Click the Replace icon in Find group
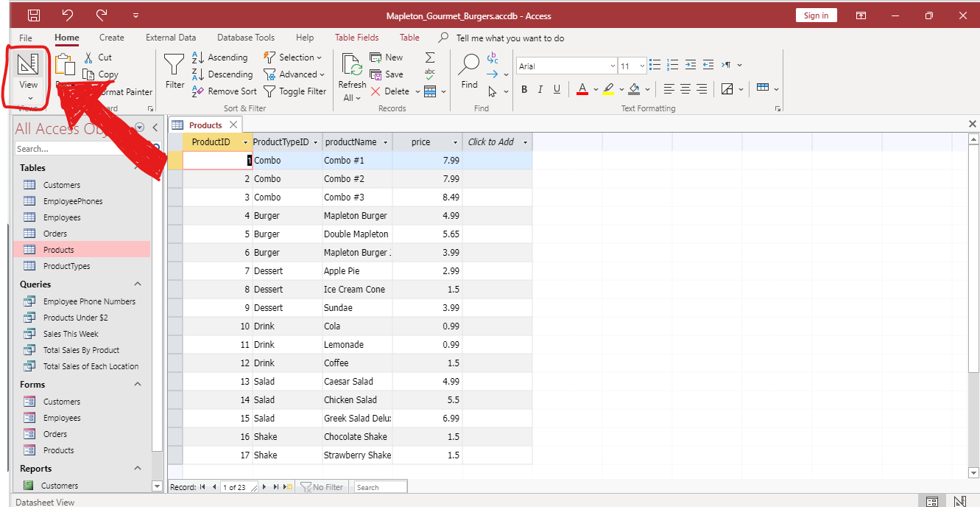 [493, 57]
